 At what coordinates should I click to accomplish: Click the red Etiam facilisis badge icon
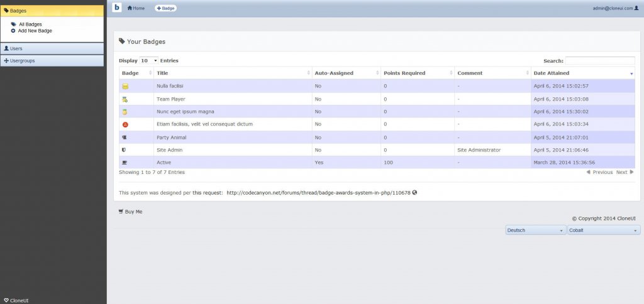(x=125, y=124)
